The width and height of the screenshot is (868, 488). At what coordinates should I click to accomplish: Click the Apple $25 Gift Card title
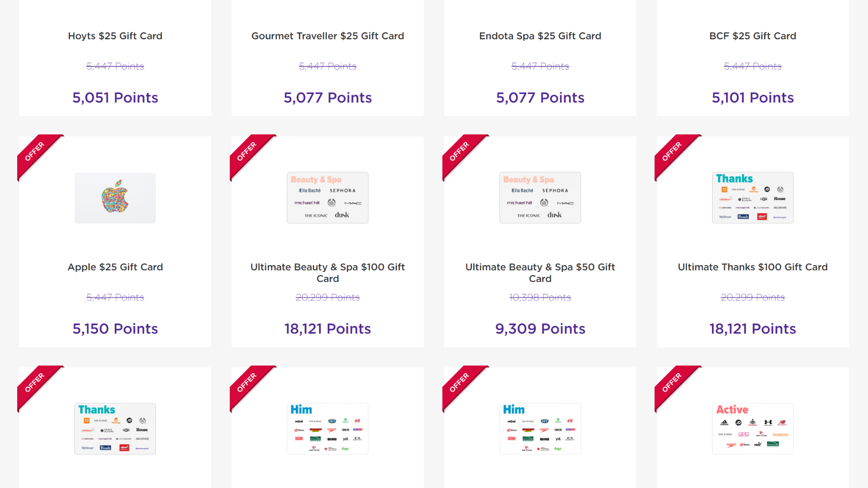point(115,267)
